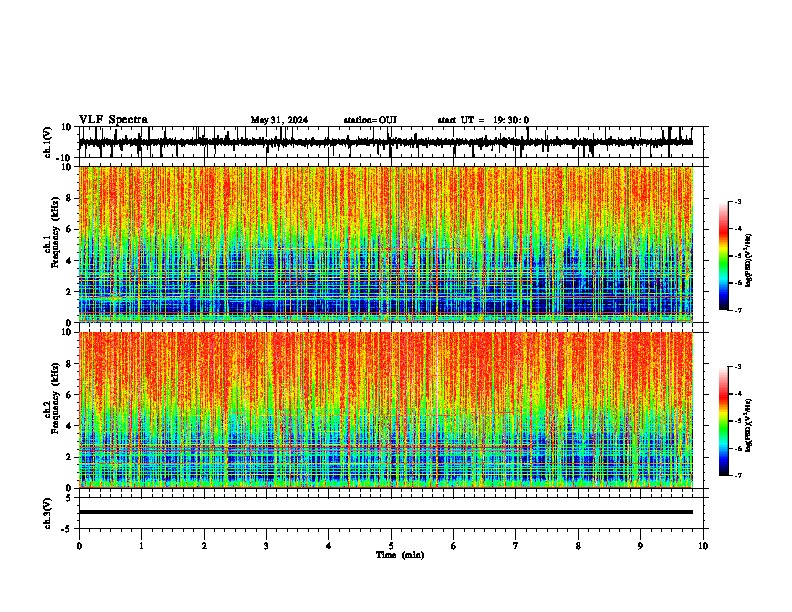The image size is (792, 612).
Task: Click the "10" kHz tick on ch.2 axis
Action: 67,332
